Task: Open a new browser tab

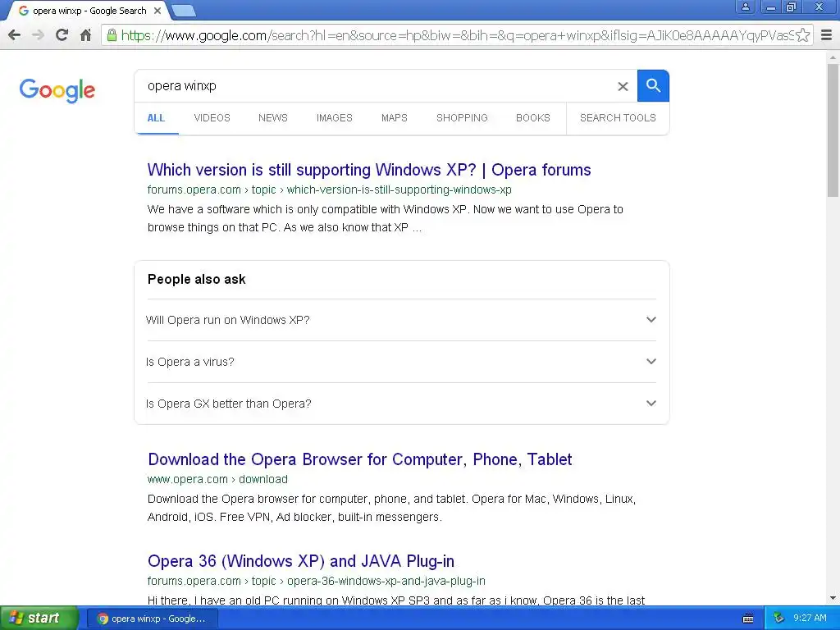Action: [184, 11]
